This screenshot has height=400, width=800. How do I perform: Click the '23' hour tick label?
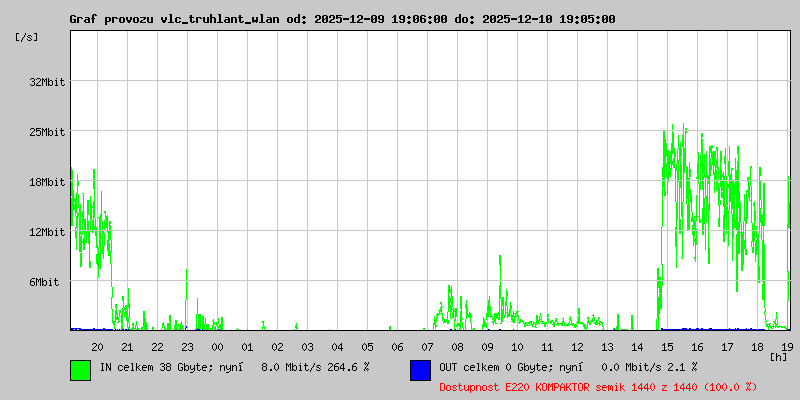(x=187, y=347)
